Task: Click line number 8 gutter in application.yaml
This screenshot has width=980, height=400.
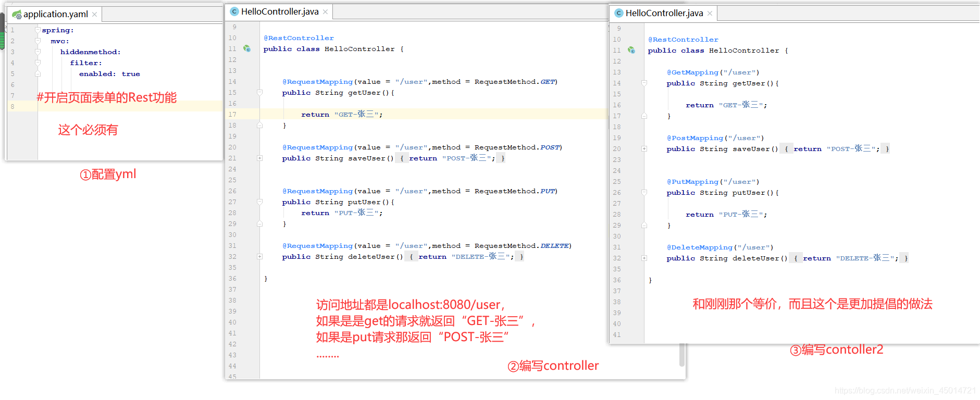Action: pos(13,107)
